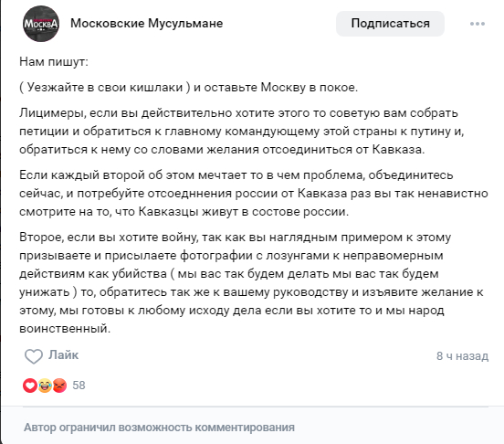
Task: Click the heart like icon
Action: click(34, 356)
